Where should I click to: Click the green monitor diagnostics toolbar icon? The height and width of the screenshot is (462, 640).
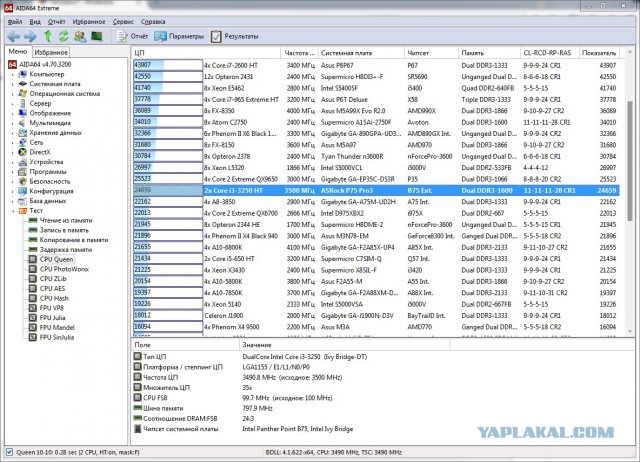[x=98, y=35]
